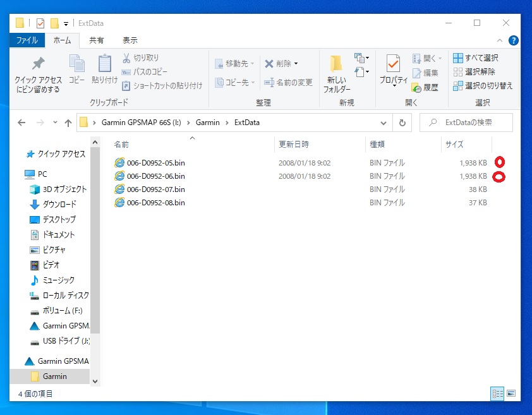Select file 006-D0952-08.bin

pyautogui.click(x=155, y=203)
